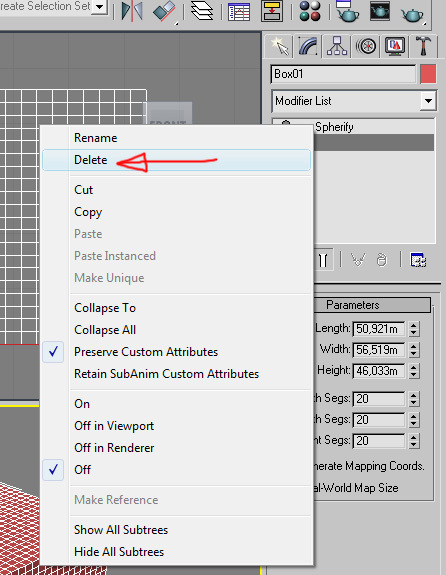446x575 pixels.
Task: Open Render Setup teapot icon
Action: tap(347, 11)
